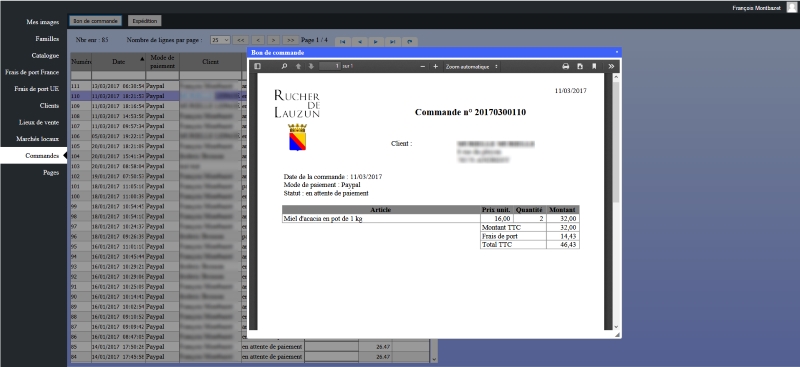The image size is (800, 367).
Task: Open Mes images menu item
Action: tap(43, 22)
